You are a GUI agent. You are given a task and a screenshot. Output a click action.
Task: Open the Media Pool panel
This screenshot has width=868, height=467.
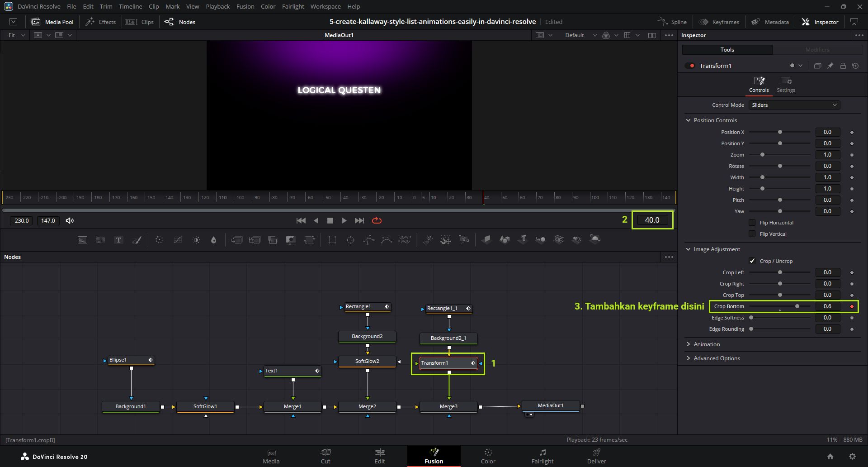pyautogui.click(x=52, y=22)
